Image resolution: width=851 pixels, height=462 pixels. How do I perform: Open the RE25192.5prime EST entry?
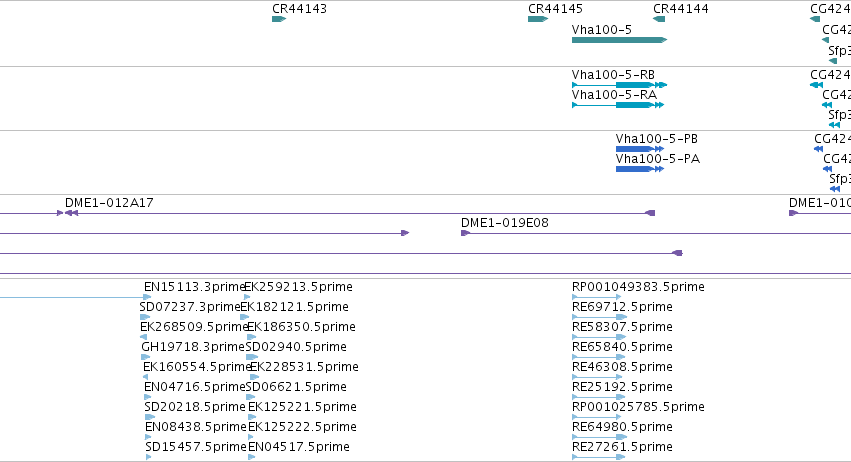coord(622,387)
